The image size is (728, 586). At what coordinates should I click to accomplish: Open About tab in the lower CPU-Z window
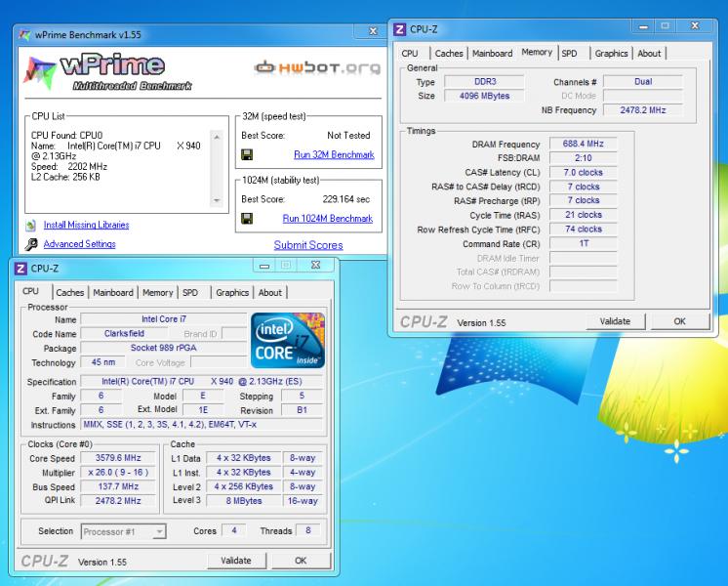pyautogui.click(x=270, y=293)
